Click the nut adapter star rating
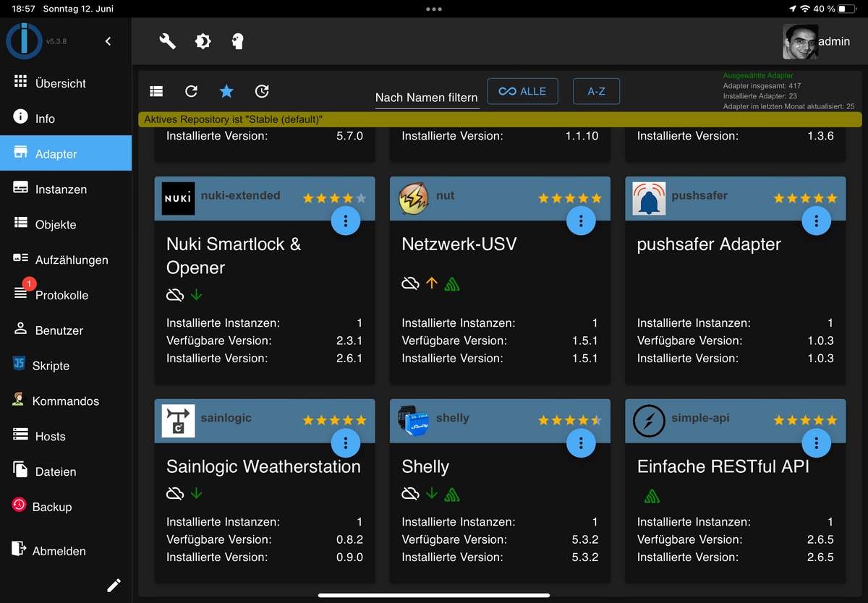Viewport: 868px width, 603px height. pos(570,198)
